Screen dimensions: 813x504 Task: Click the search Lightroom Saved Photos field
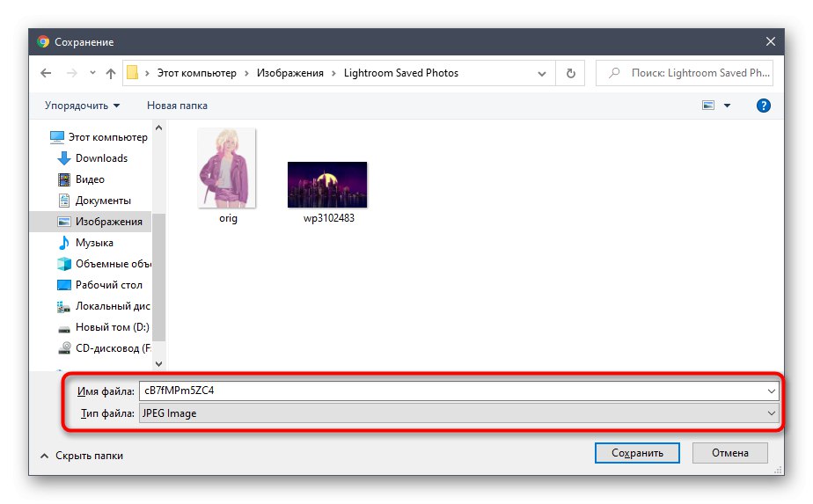tap(685, 73)
